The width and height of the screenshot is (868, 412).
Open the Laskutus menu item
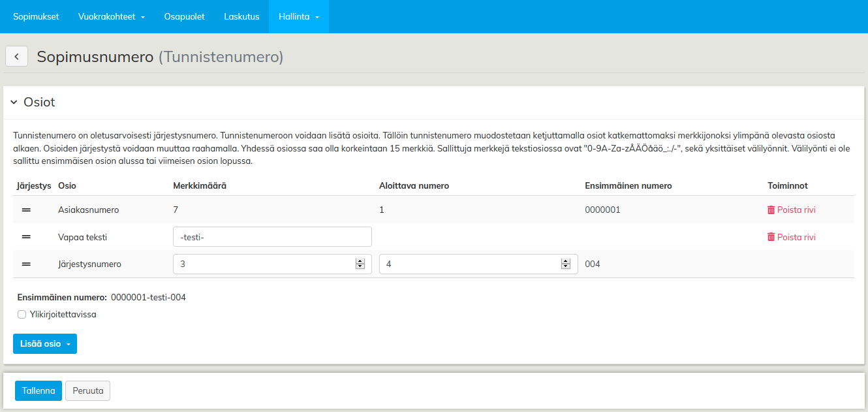tap(241, 17)
